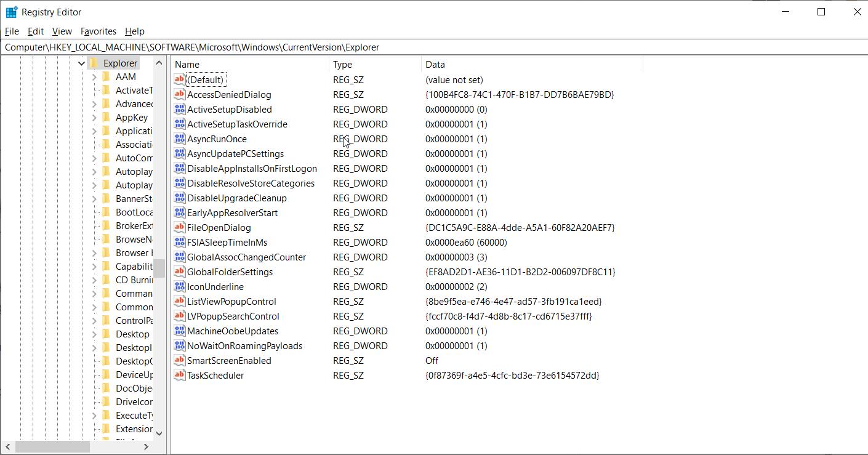This screenshot has width=868, height=455.
Task: Expand the CD Burni subkey
Action: pyautogui.click(x=94, y=280)
